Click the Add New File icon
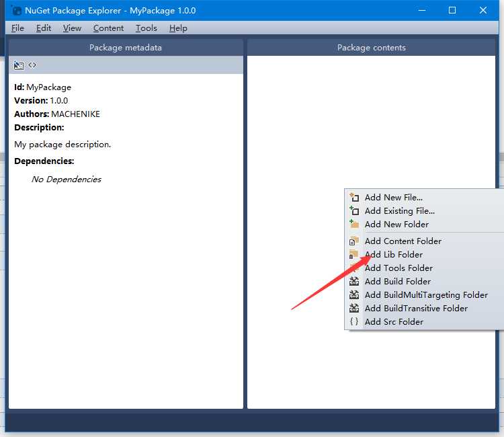 [354, 197]
